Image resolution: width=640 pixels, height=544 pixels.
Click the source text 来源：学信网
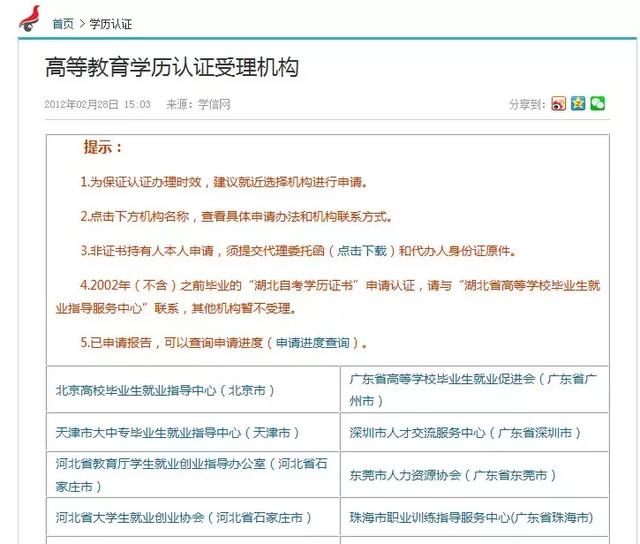198,104
